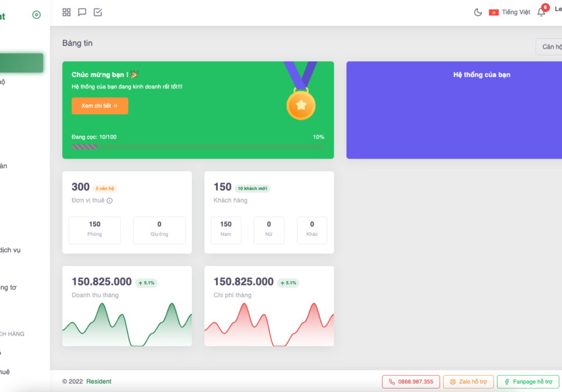This screenshot has height=392, width=562.
Task: Click Xem chi tiết button
Action: 100,106
